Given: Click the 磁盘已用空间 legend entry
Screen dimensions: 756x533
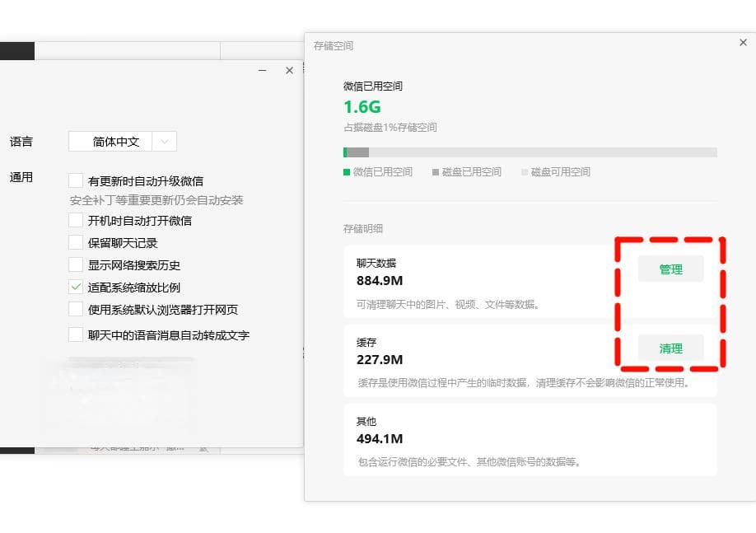Looking at the screenshot, I should click(467, 171).
